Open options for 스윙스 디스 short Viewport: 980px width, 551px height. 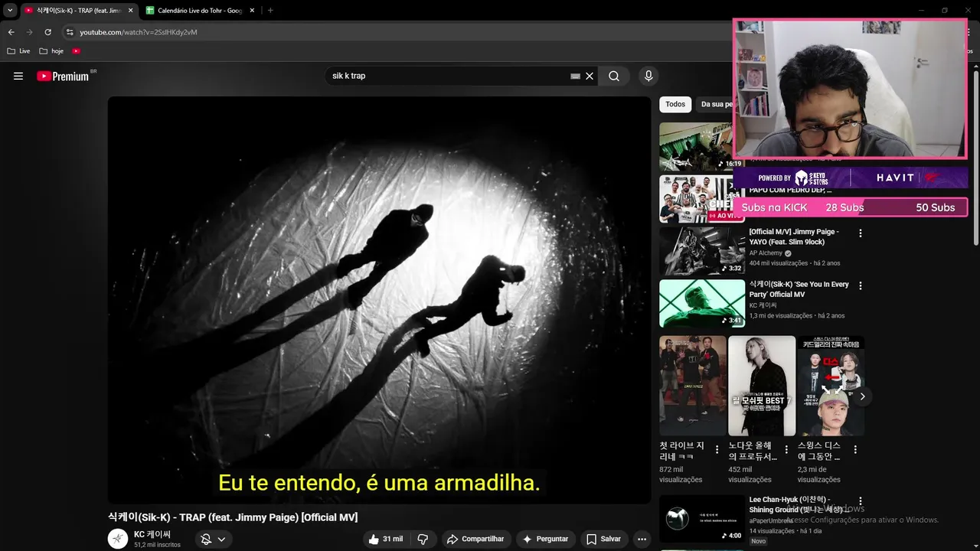click(x=855, y=450)
